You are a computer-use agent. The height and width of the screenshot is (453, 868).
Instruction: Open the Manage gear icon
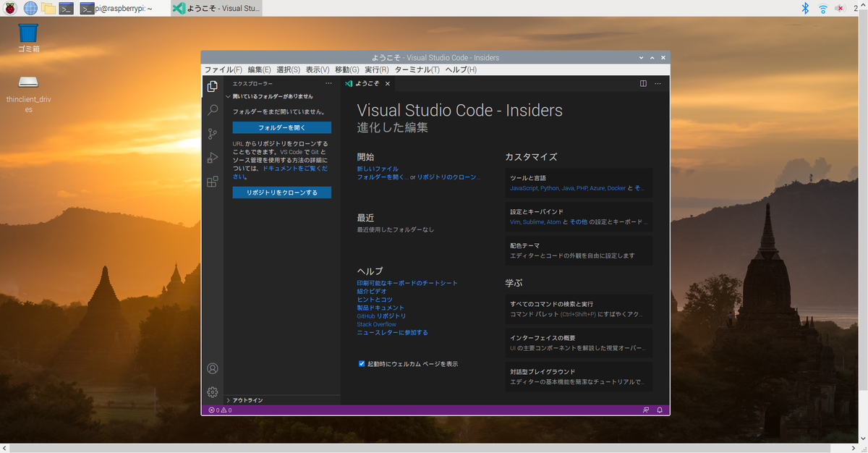pyautogui.click(x=212, y=392)
